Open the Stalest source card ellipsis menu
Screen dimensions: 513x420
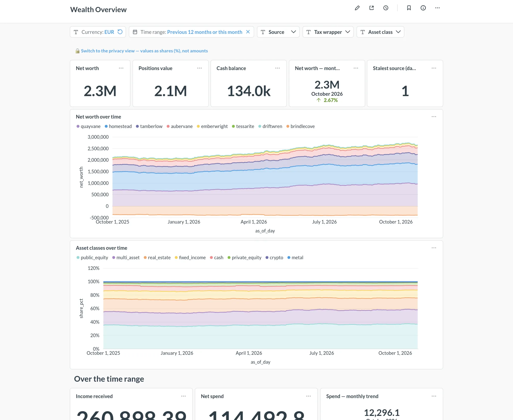pos(434,68)
